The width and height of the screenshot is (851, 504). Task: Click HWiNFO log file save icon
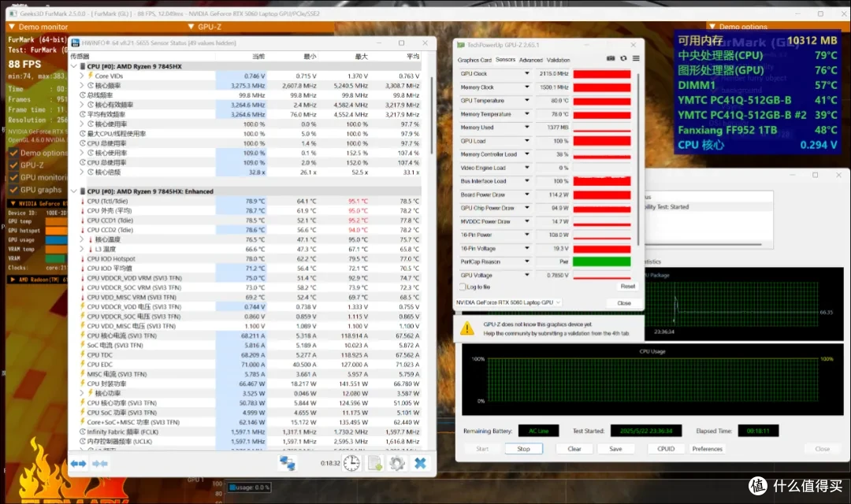375,463
